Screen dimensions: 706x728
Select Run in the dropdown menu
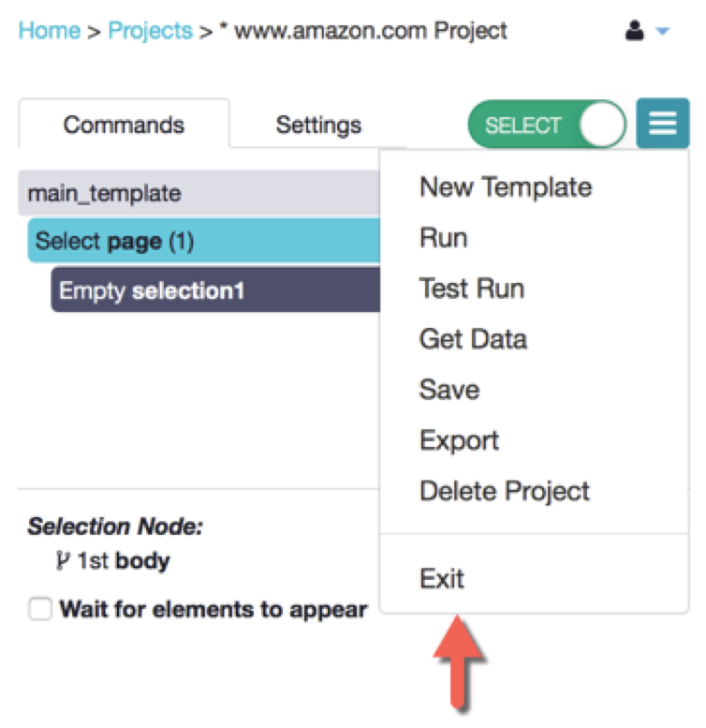point(444,238)
